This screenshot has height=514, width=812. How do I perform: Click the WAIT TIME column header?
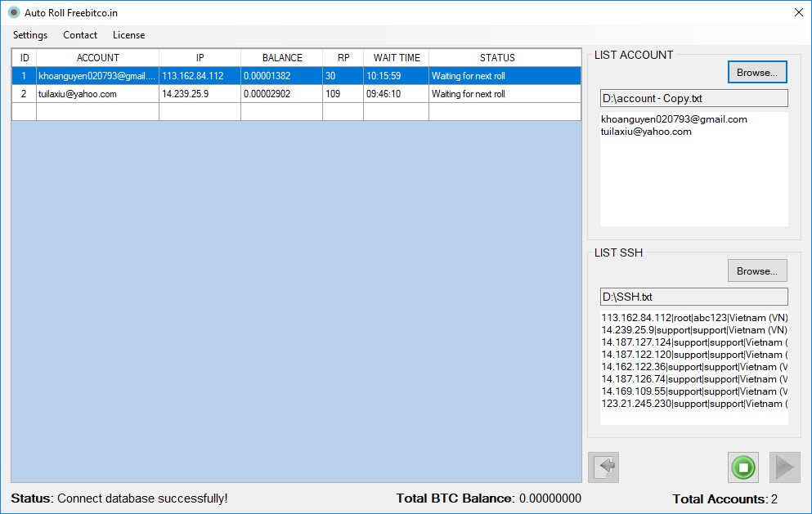point(397,58)
